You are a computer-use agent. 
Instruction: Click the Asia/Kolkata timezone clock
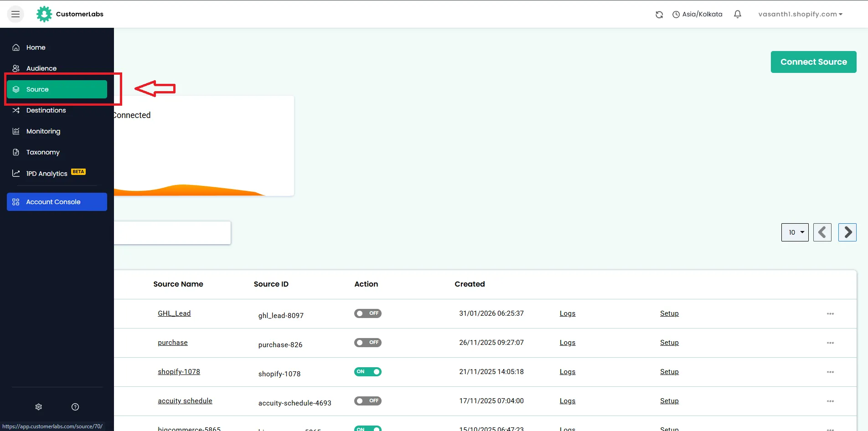pos(697,14)
